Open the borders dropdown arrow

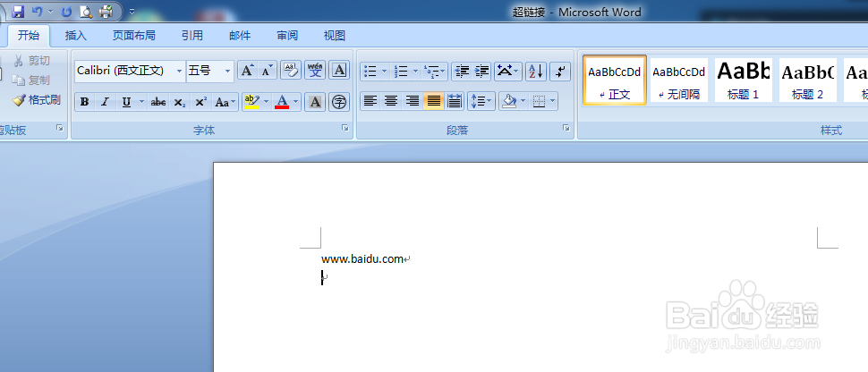click(552, 101)
